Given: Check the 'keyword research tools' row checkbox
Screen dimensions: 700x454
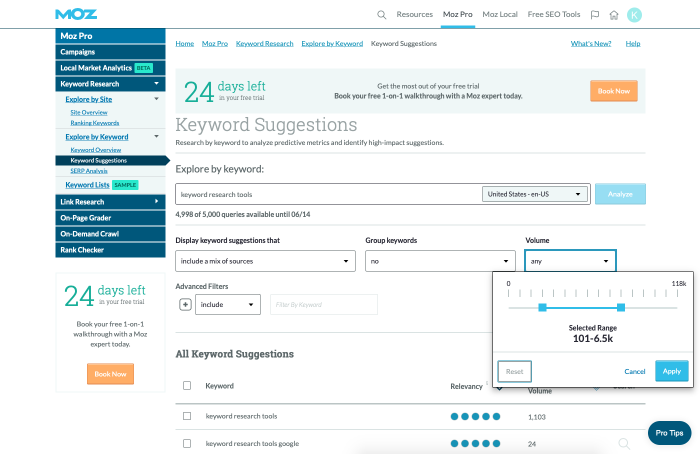Looking at the screenshot, I should point(187,416).
